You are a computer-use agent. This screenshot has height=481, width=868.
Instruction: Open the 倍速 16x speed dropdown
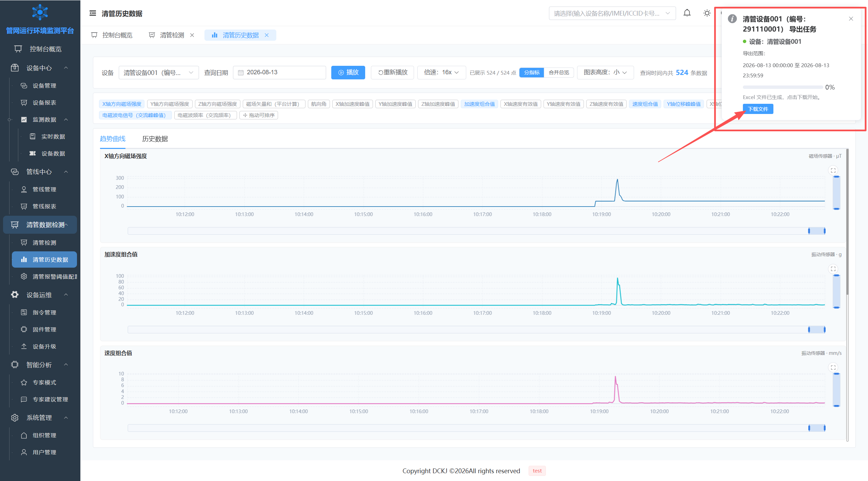441,72
